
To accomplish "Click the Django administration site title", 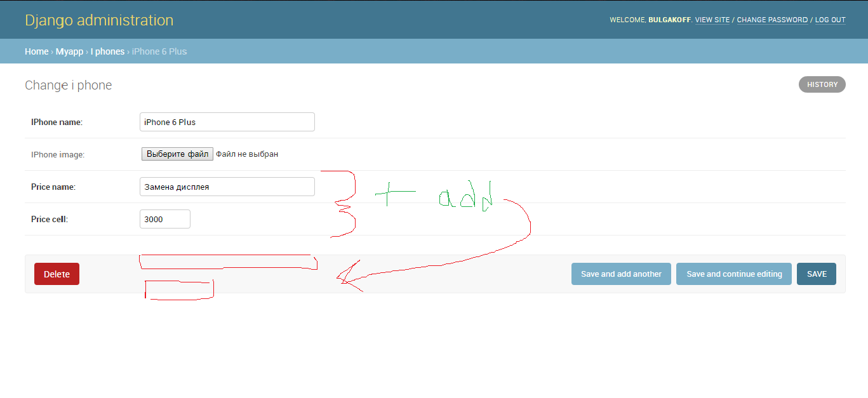I will click(x=99, y=20).
